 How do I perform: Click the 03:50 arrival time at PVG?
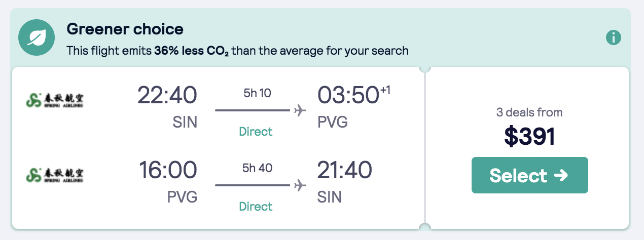coord(349,95)
